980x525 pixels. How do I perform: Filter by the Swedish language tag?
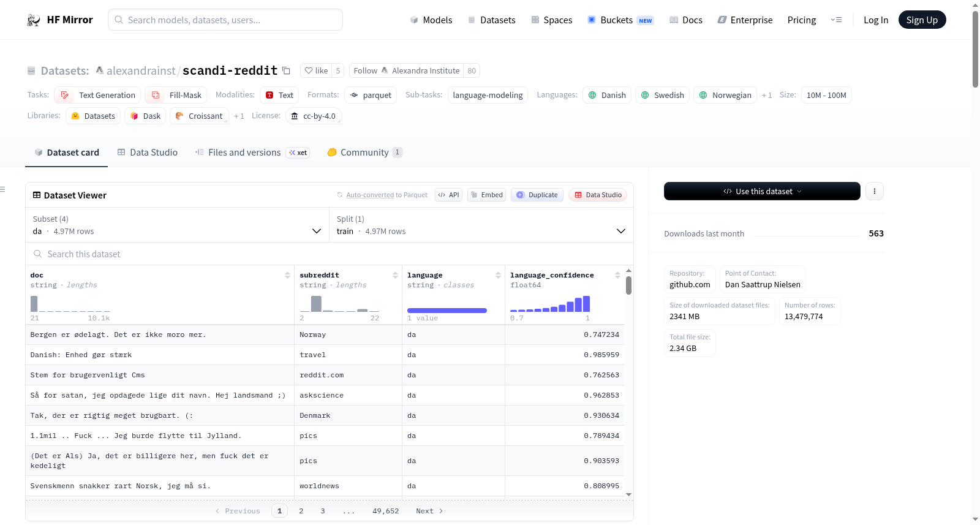pos(663,95)
